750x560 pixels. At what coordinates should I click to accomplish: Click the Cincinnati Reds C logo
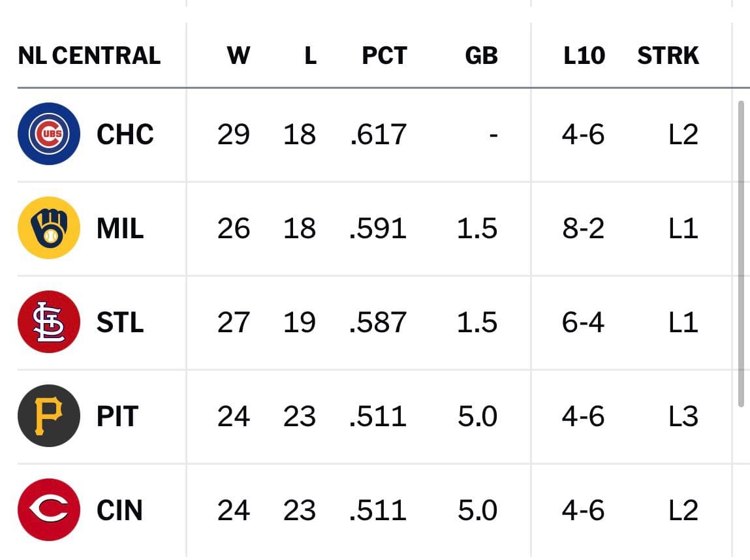pyautogui.click(x=49, y=510)
